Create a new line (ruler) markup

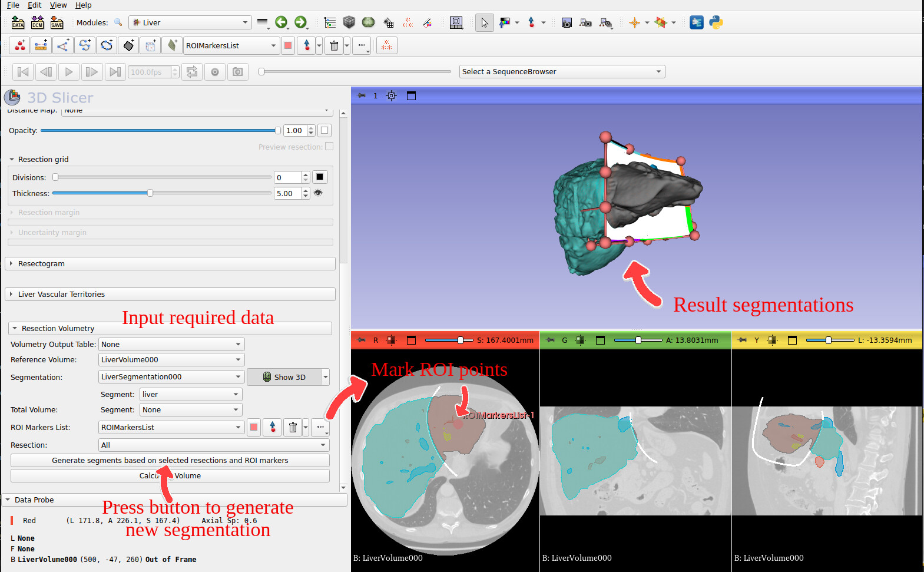point(41,45)
